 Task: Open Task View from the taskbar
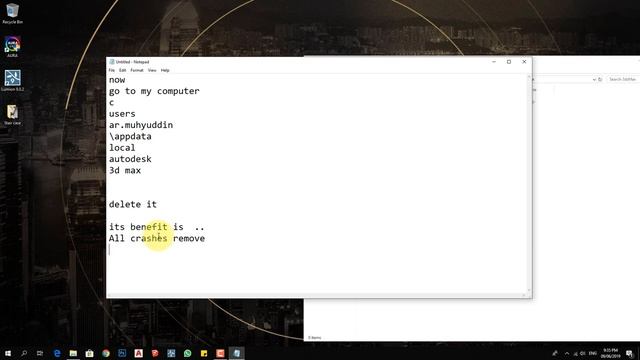tap(40, 353)
